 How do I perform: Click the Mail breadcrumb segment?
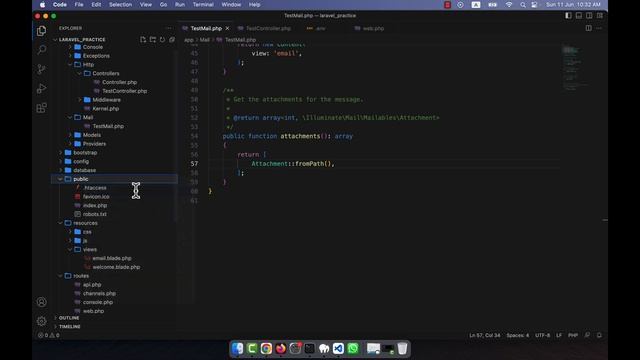click(x=204, y=40)
